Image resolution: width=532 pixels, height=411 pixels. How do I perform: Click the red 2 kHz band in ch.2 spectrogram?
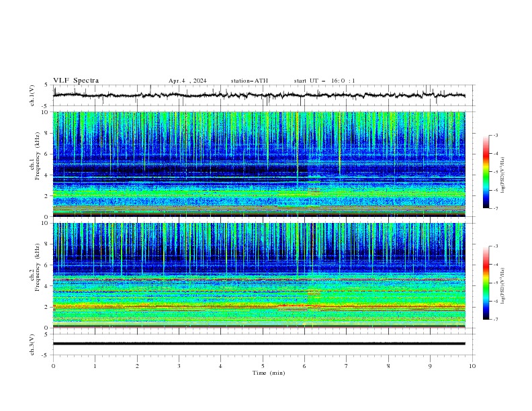[x=259, y=307]
